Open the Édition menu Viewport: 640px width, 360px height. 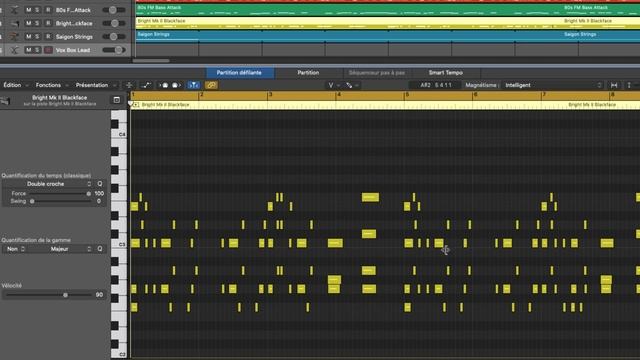point(16,85)
